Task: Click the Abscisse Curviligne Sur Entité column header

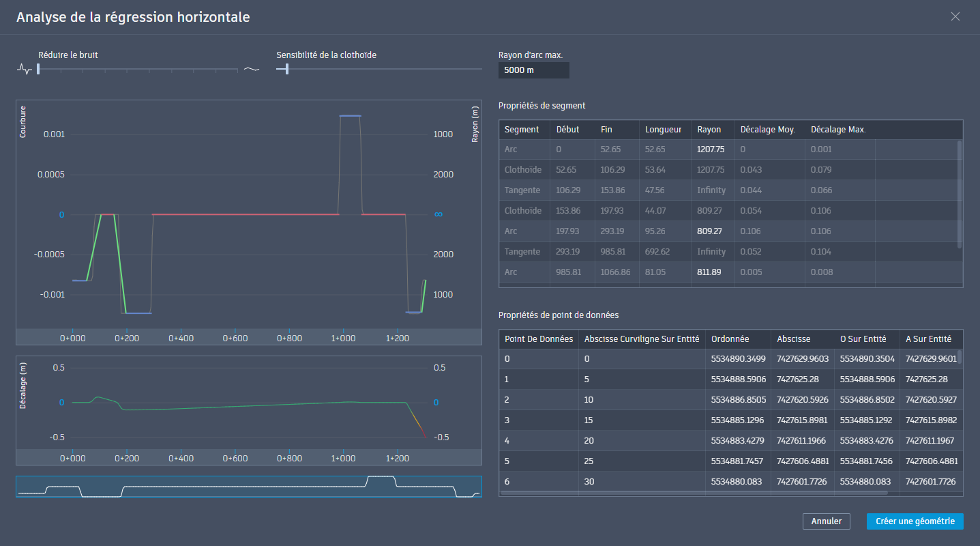Action: [642, 339]
